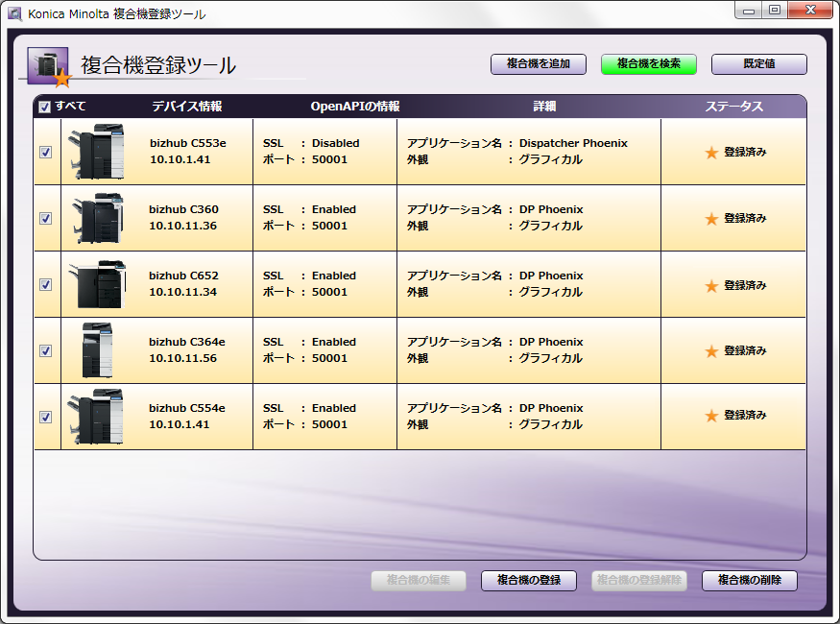Click the デバイス情報 column header
The height and width of the screenshot is (624, 840).
click(187, 106)
